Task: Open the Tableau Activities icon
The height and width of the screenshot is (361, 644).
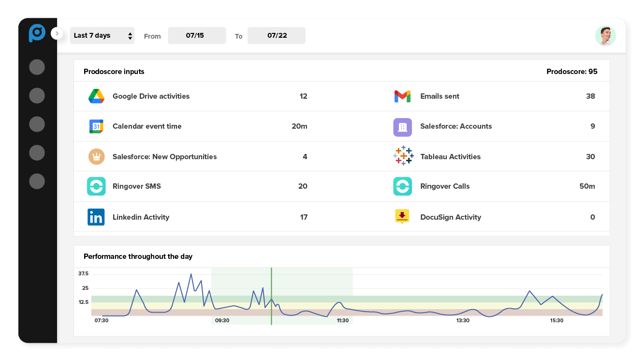Action: (402, 156)
